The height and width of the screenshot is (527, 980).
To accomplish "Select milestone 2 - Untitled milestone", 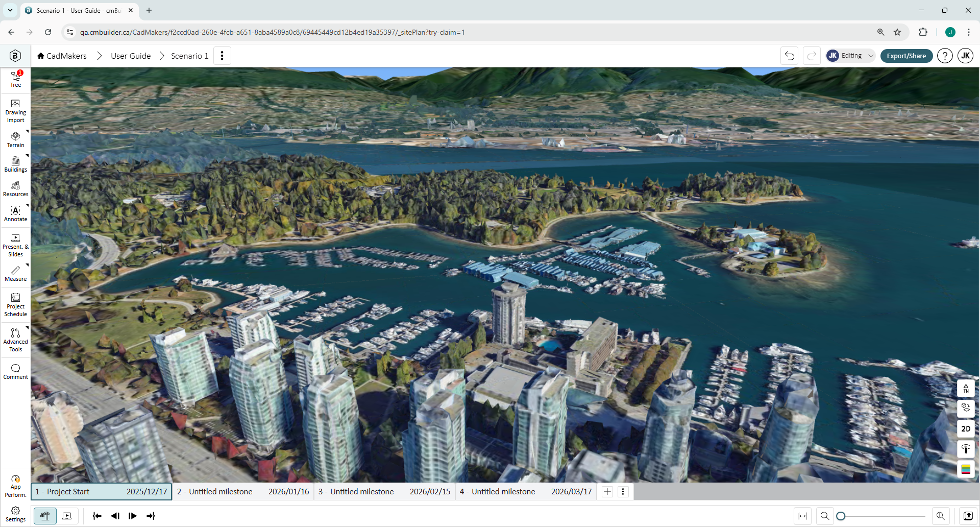I will (243, 491).
